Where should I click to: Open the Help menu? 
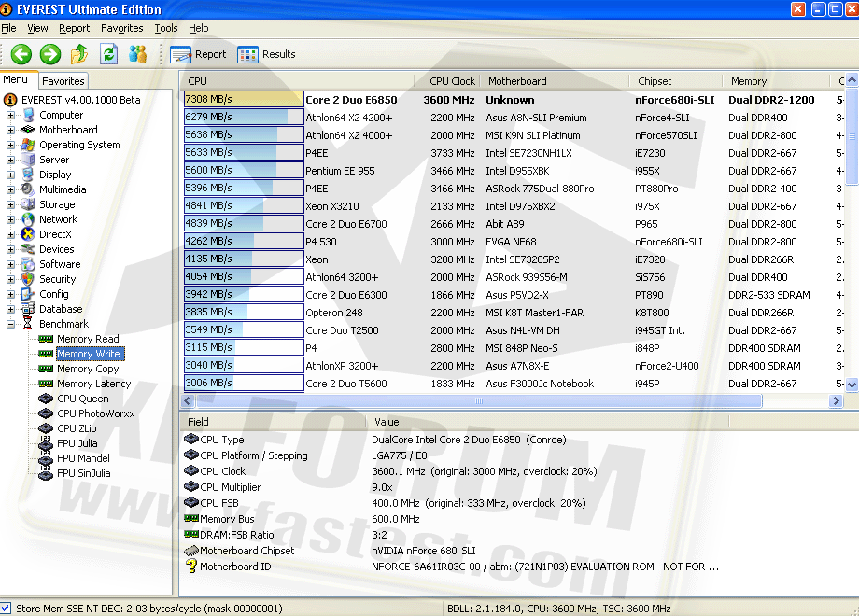198,28
